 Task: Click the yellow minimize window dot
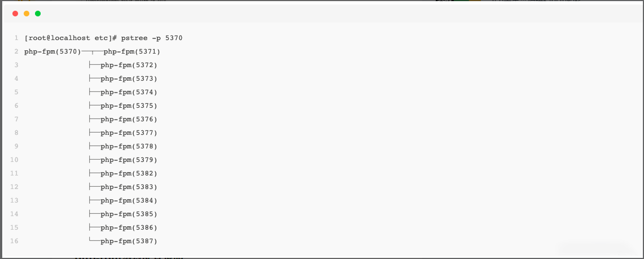coord(27,14)
